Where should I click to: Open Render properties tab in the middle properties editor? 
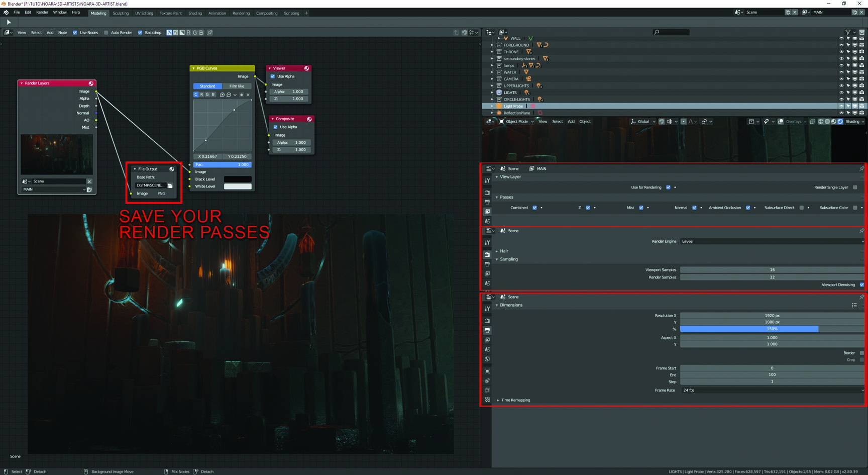487,255
